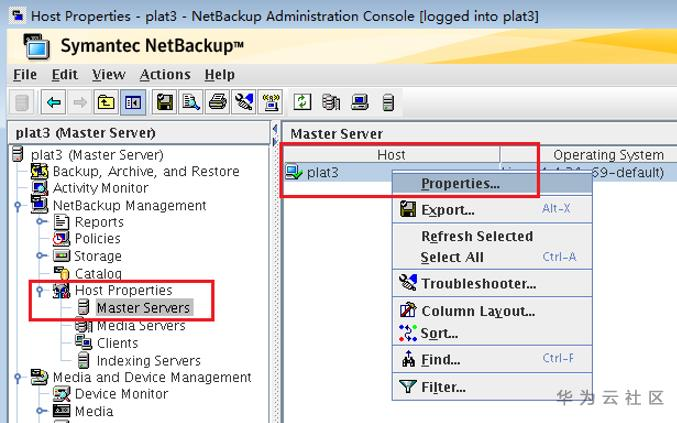Choose Properties... from the context menu

(460, 184)
